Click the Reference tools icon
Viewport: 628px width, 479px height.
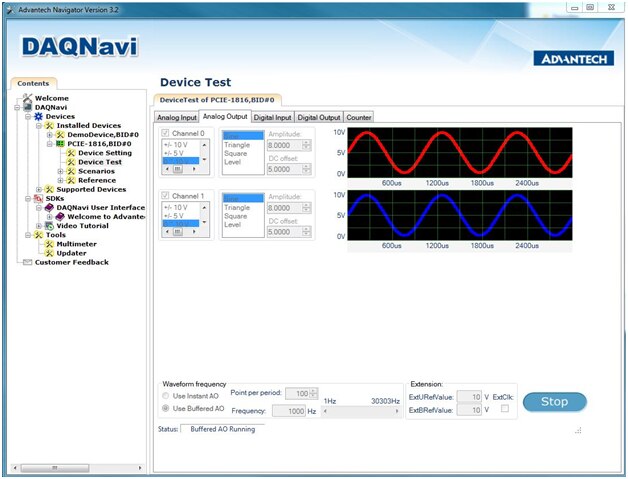pyautogui.click(x=71, y=180)
